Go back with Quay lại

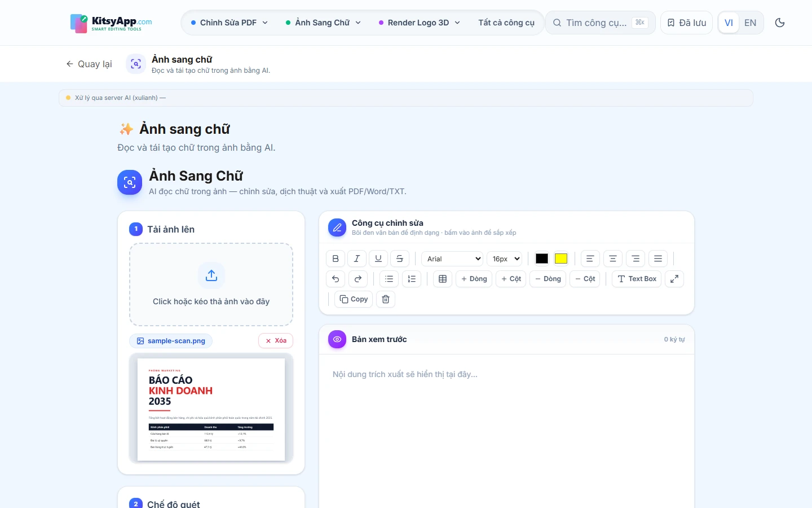point(89,64)
